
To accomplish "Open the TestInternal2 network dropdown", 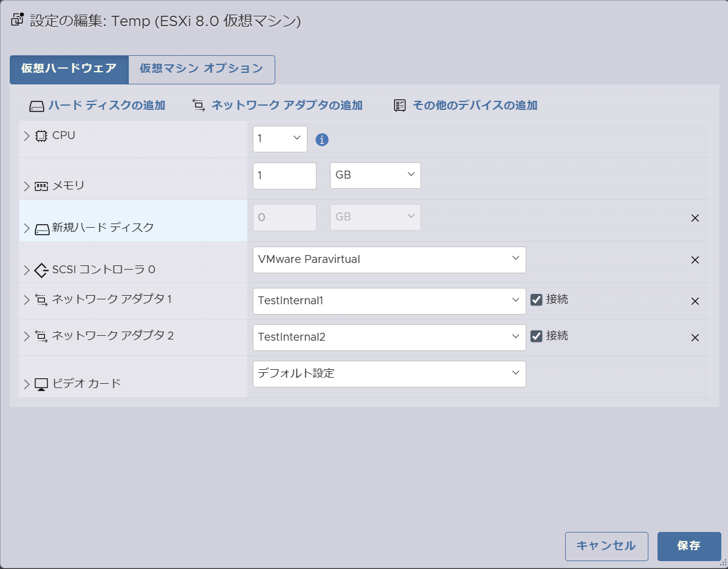I will tap(389, 338).
